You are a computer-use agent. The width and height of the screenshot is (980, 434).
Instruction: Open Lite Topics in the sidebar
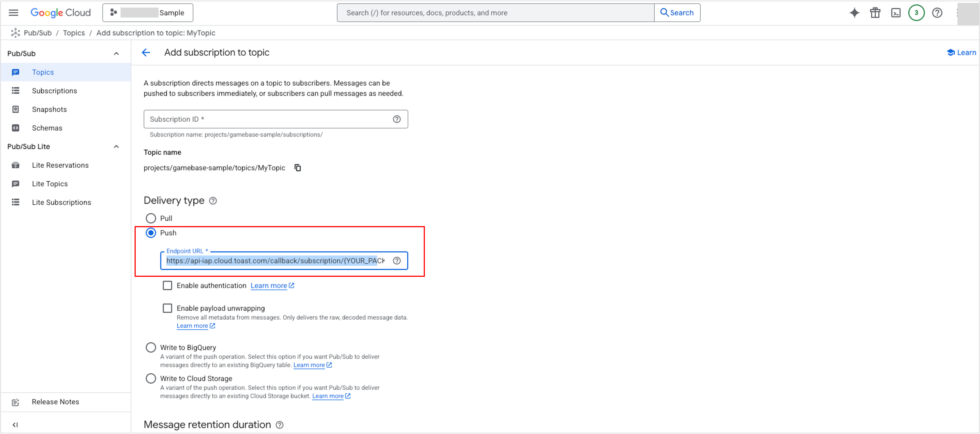click(66, 184)
